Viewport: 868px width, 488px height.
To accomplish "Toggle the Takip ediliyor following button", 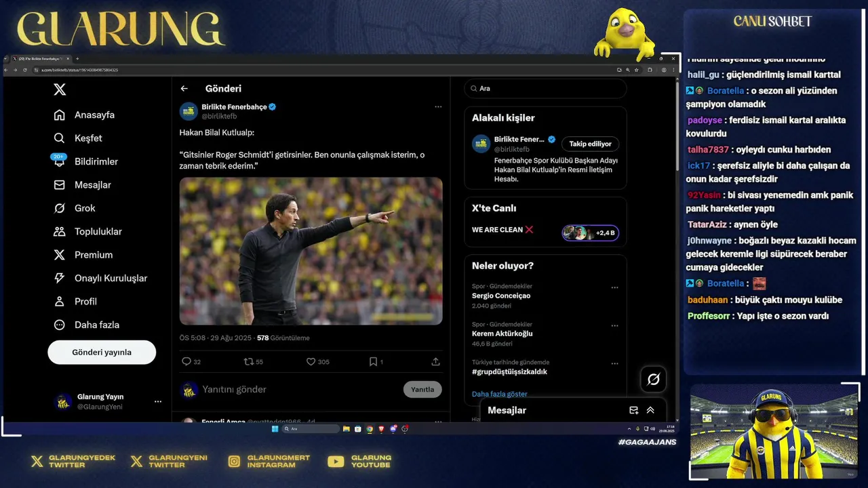I will (x=590, y=144).
